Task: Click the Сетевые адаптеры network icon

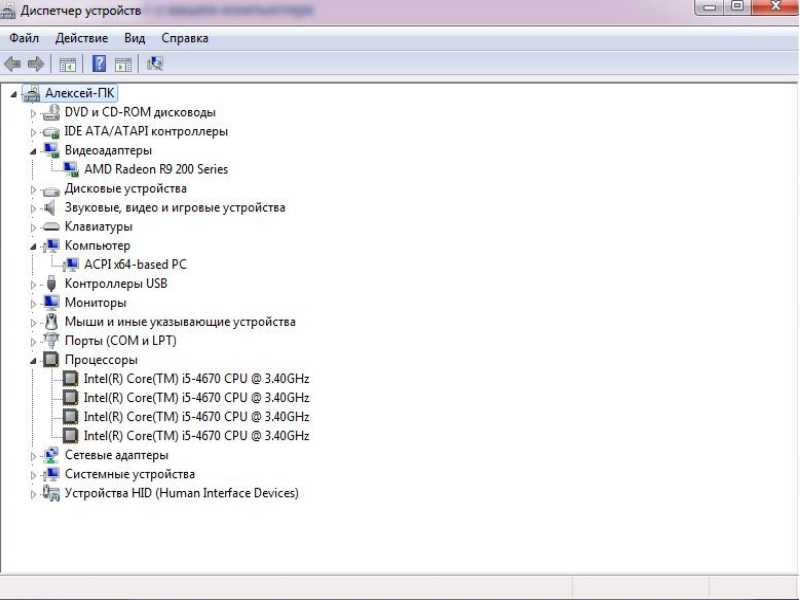Action: (x=51, y=455)
